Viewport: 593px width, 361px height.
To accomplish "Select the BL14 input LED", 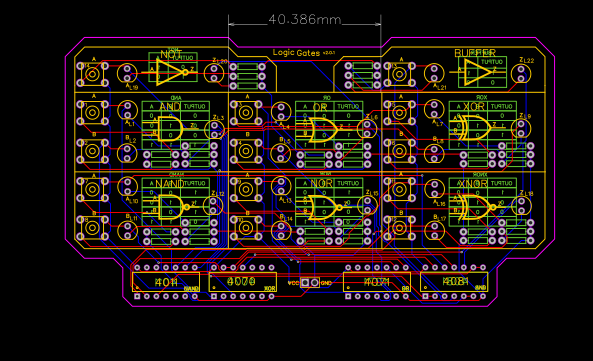I will coord(281,231).
